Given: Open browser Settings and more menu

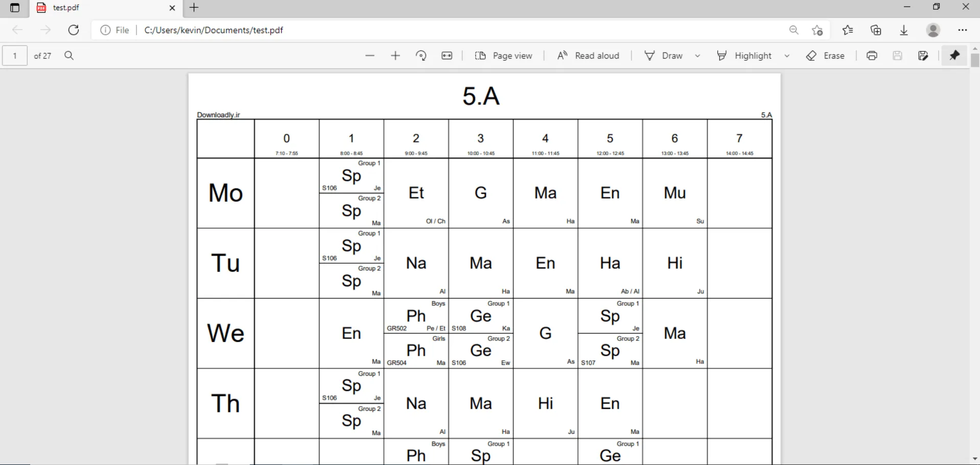Looking at the screenshot, I should click(x=963, y=30).
